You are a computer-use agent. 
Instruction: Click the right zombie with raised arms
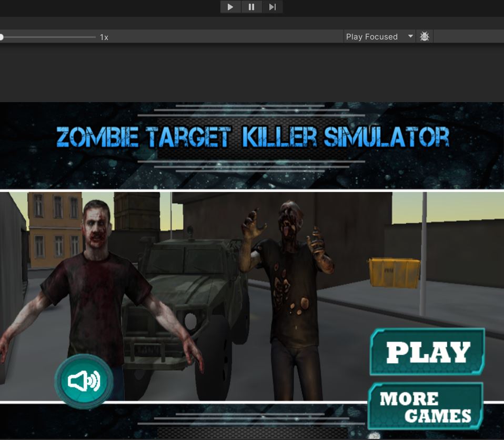287,284
